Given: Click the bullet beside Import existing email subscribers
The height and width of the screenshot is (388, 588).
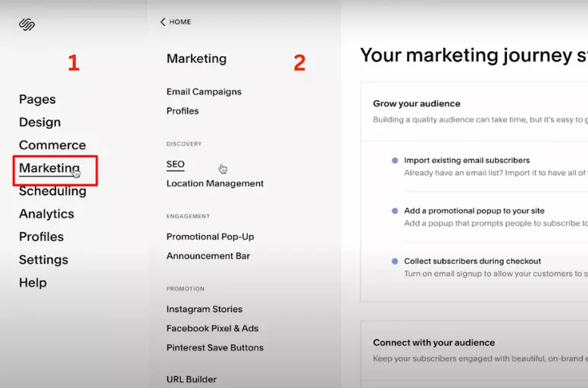Looking at the screenshot, I should click(x=395, y=161).
